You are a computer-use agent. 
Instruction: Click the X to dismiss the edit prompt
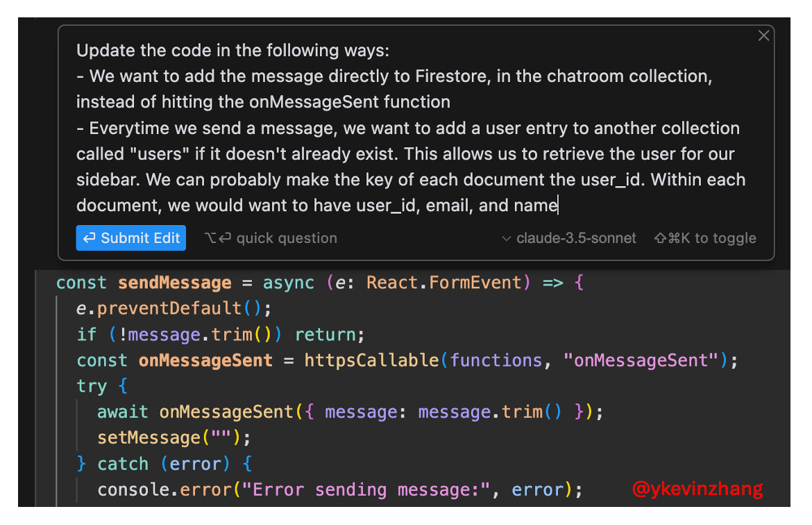click(x=763, y=35)
